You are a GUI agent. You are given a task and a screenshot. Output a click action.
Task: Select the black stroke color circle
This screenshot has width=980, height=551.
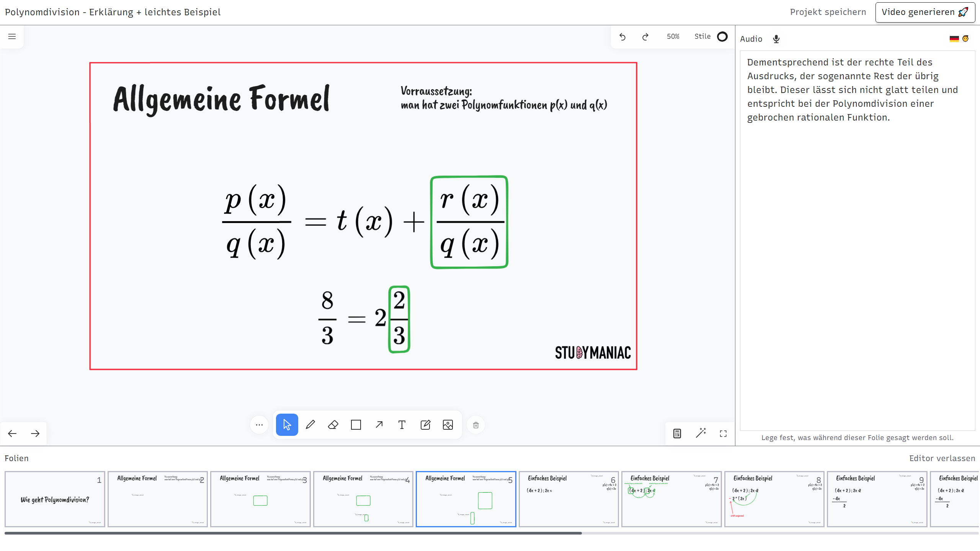coord(722,37)
